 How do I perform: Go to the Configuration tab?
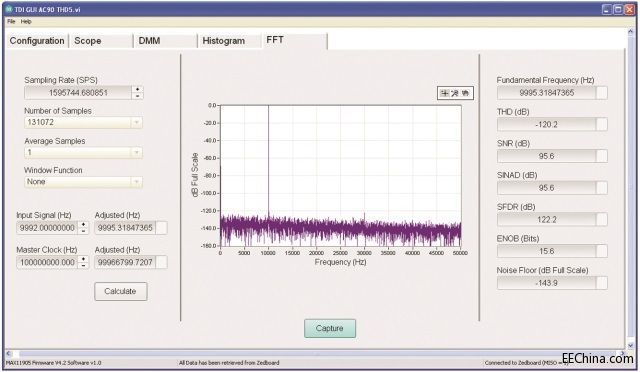(37, 41)
